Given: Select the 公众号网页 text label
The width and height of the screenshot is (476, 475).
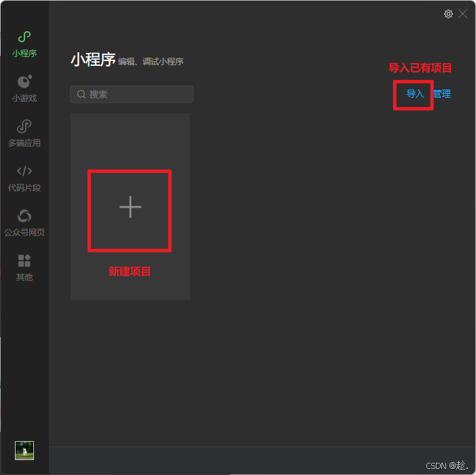Looking at the screenshot, I should [x=24, y=232].
